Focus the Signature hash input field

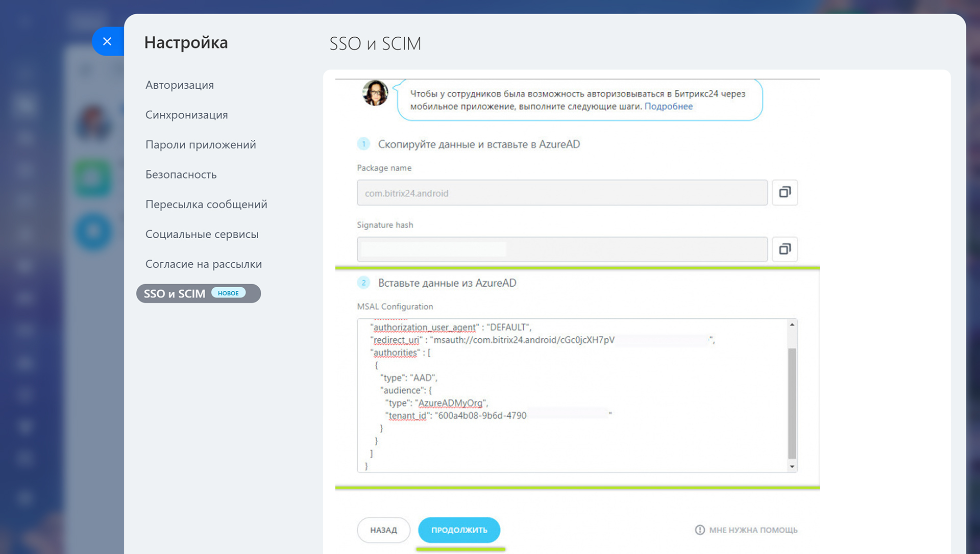[562, 249]
